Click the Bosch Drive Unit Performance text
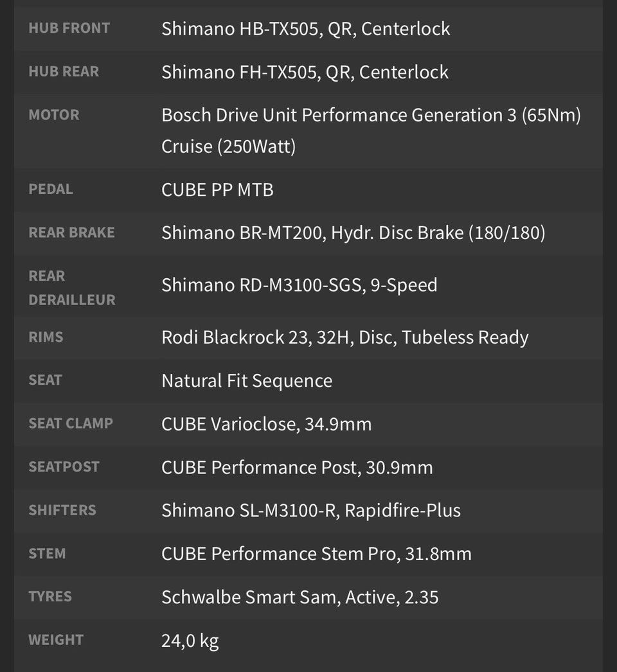Screen dimensions: 617x672 tap(371, 115)
